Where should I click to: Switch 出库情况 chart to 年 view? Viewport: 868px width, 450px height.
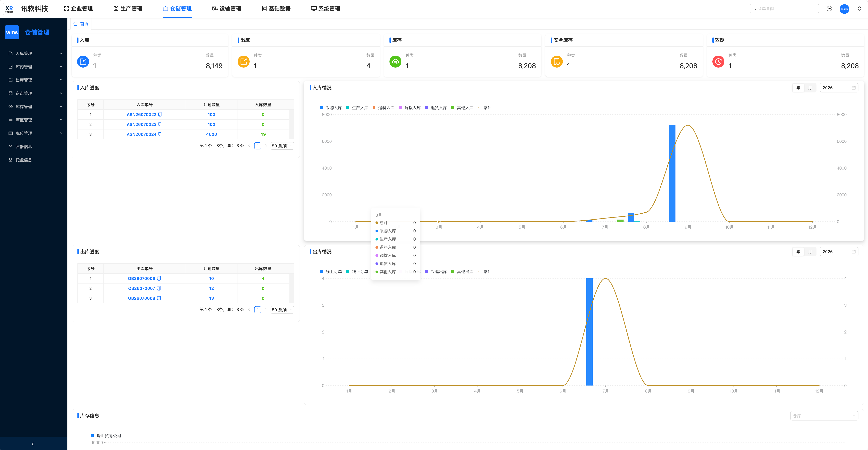coord(798,252)
